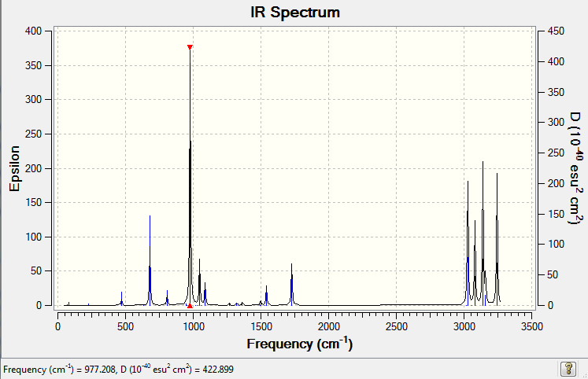Click the D (10-40 esu2 cm2) right axis label

click(x=576, y=167)
